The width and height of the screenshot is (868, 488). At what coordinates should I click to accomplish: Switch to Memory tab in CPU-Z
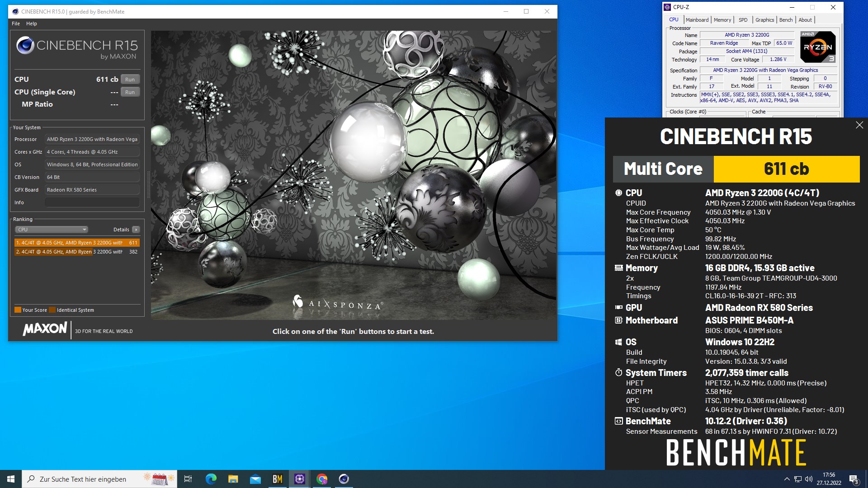(722, 20)
